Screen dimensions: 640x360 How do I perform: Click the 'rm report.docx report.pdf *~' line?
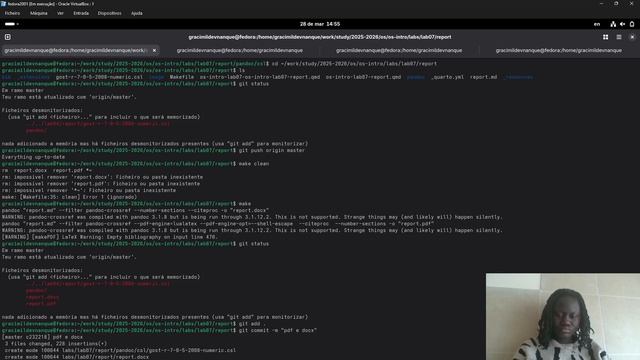(x=47, y=171)
